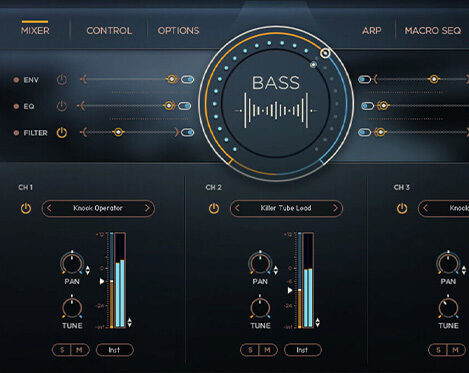Mute channel 2 with M button

tap(267, 350)
